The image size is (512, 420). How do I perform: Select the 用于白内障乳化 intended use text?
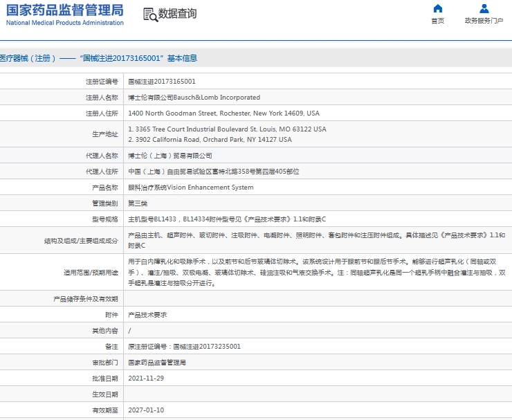coord(317,273)
